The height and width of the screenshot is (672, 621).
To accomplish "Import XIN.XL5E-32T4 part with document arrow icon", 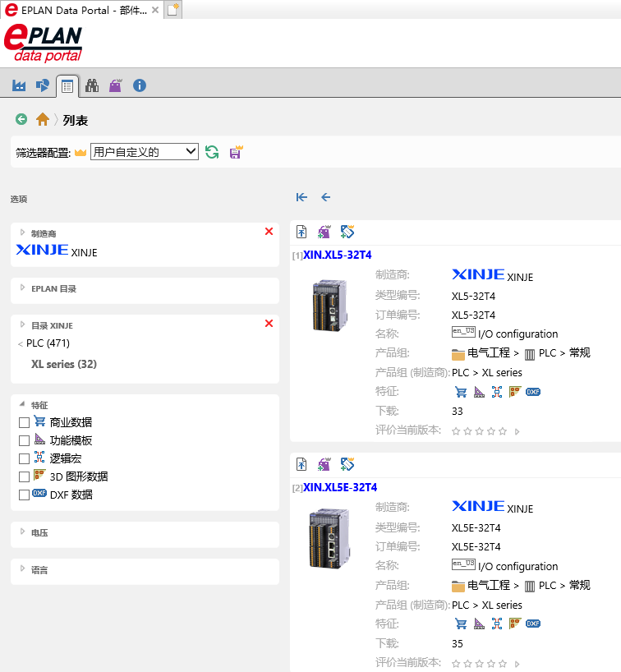I will [301, 464].
